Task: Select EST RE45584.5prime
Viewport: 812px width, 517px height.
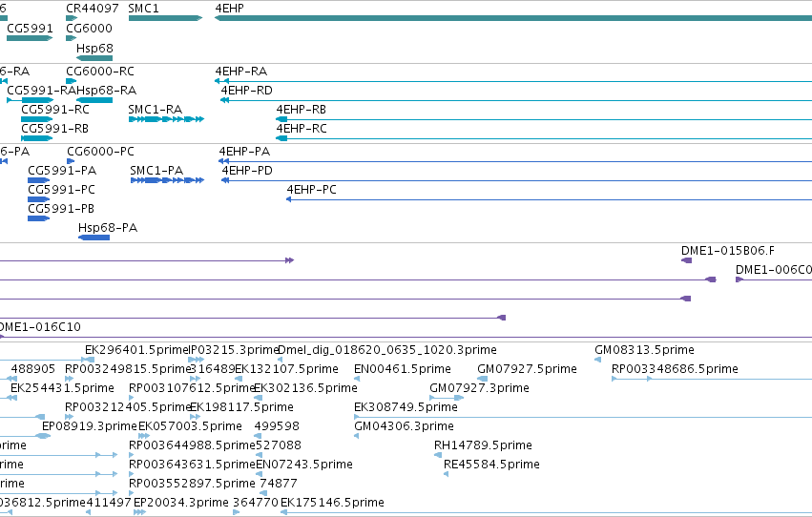Action: click(x=446, y=475)
